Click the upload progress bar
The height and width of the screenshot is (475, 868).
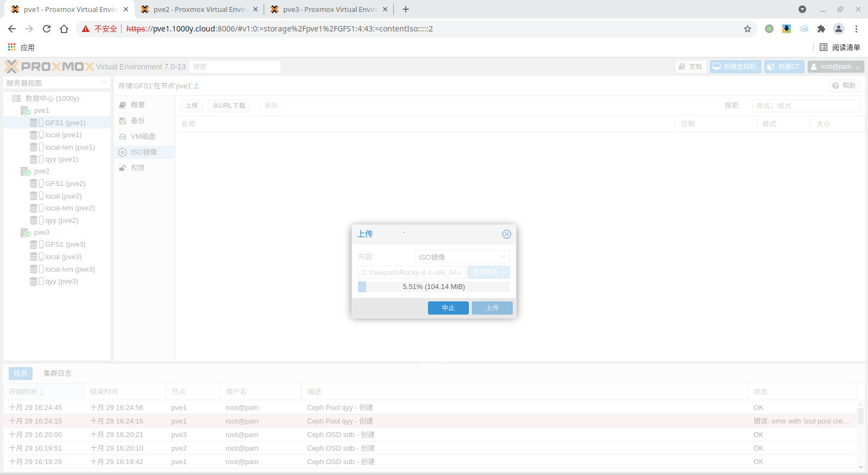point(433,287)
